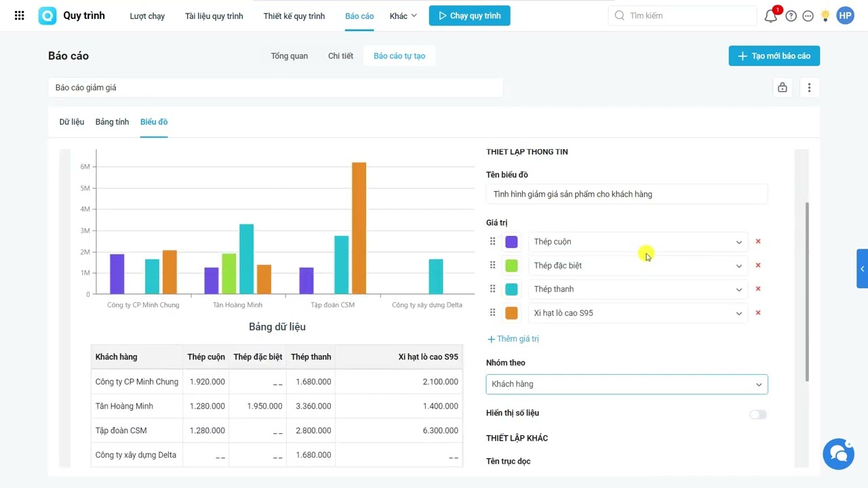Click the Thép đặc biệt column header
The height and width of the screenshot is (488, 868).
click(x=258, y=357)
